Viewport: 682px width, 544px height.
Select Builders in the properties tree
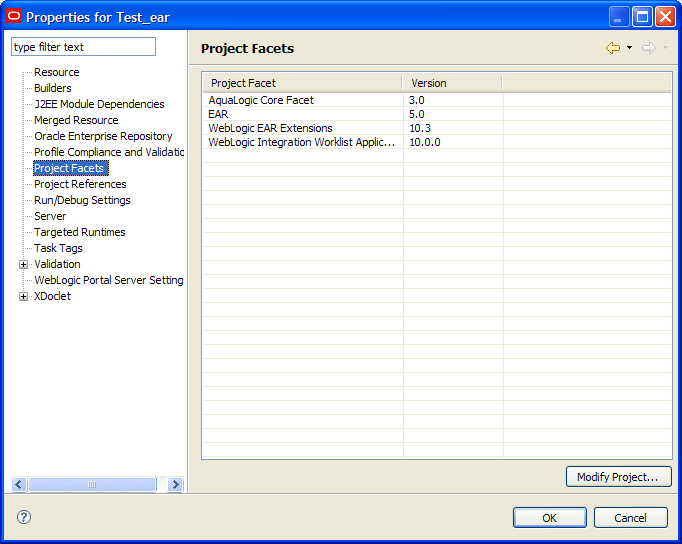[x=53, y=88]
